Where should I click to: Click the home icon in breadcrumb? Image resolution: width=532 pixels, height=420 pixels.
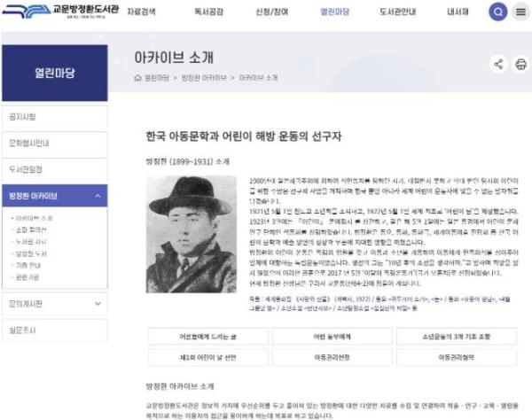137,78
